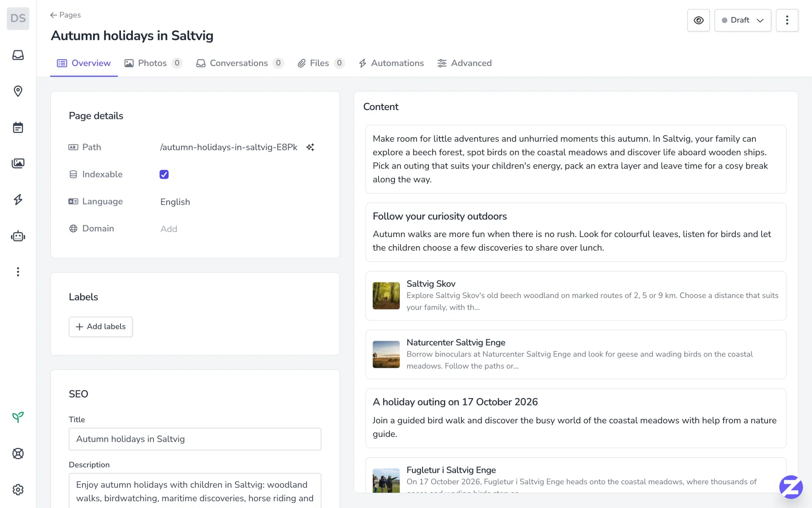The image size is (812, 508).
Task: Open the lightning bolt automations sidebar icon
Action: 18,199
